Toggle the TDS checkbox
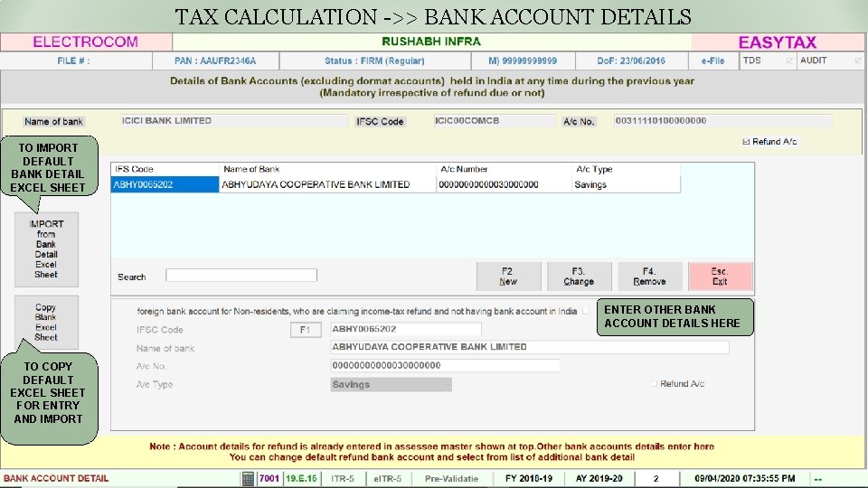 [x=789, y=61]
